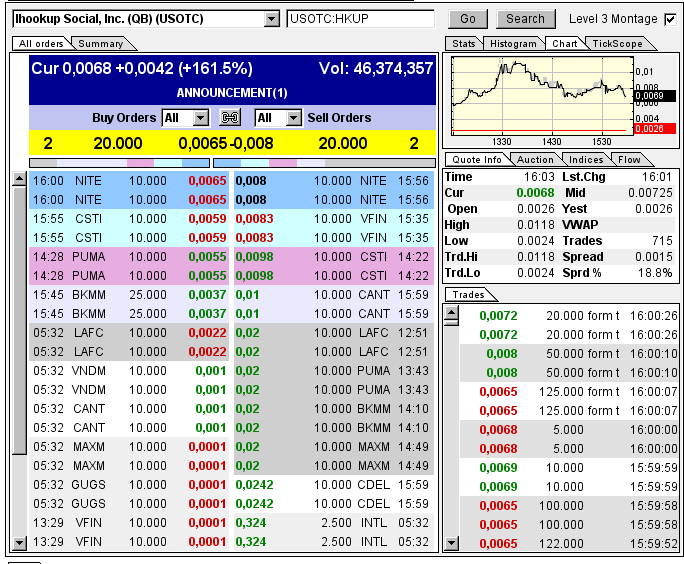Switch to the Indices tab
The height and width of the screenshot is (564, 684).
[x=586, y=160]
